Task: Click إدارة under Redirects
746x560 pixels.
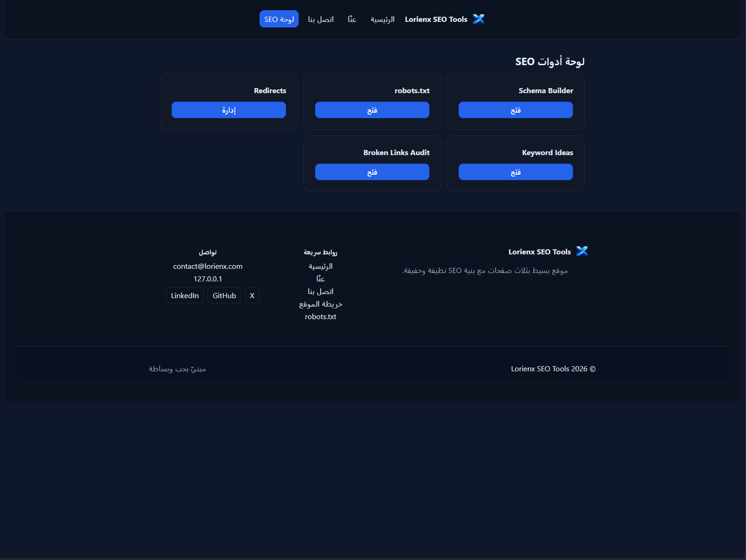Action: pos(228,110)
